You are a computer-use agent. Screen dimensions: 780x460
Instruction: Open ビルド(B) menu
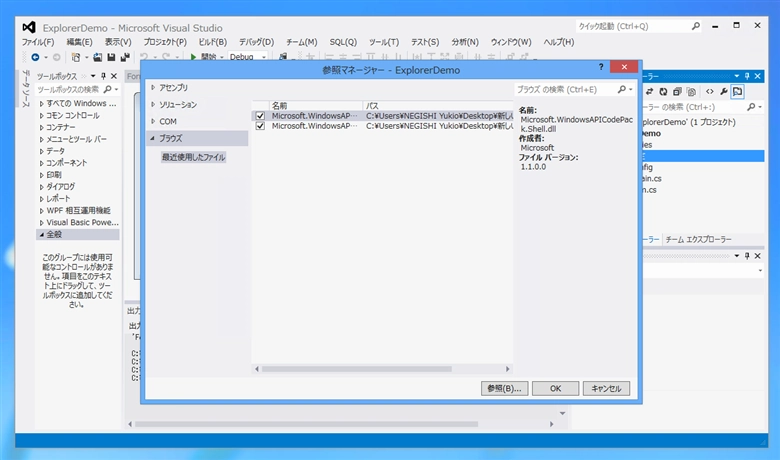click(x=212, y=42)
